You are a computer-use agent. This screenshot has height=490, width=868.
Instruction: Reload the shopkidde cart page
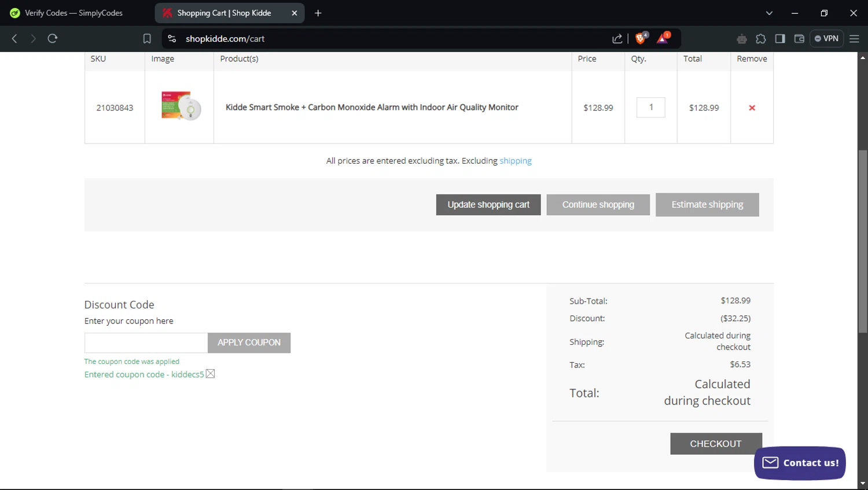tap(53, 39)
